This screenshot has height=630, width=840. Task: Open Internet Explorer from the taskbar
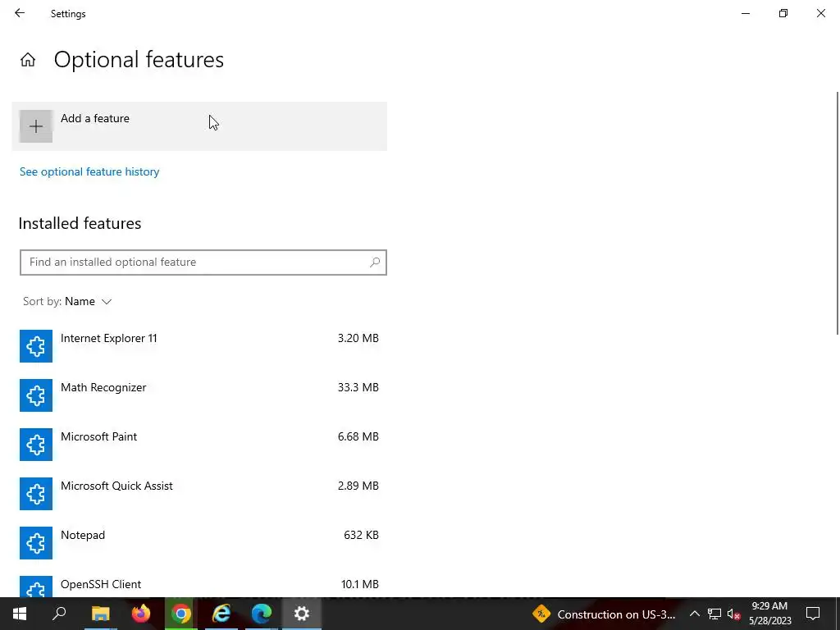click(x=221, y=614)
